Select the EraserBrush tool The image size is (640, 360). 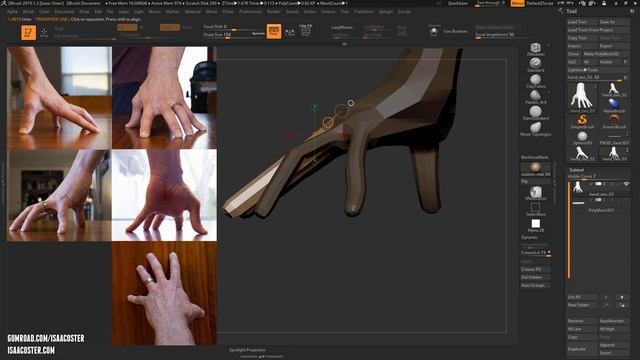(x=613, y=122)
